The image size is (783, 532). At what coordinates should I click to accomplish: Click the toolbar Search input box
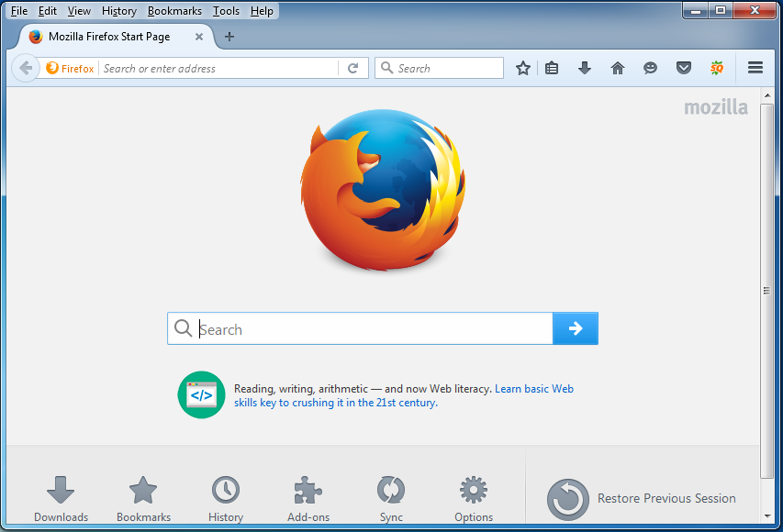click(439, 68)
